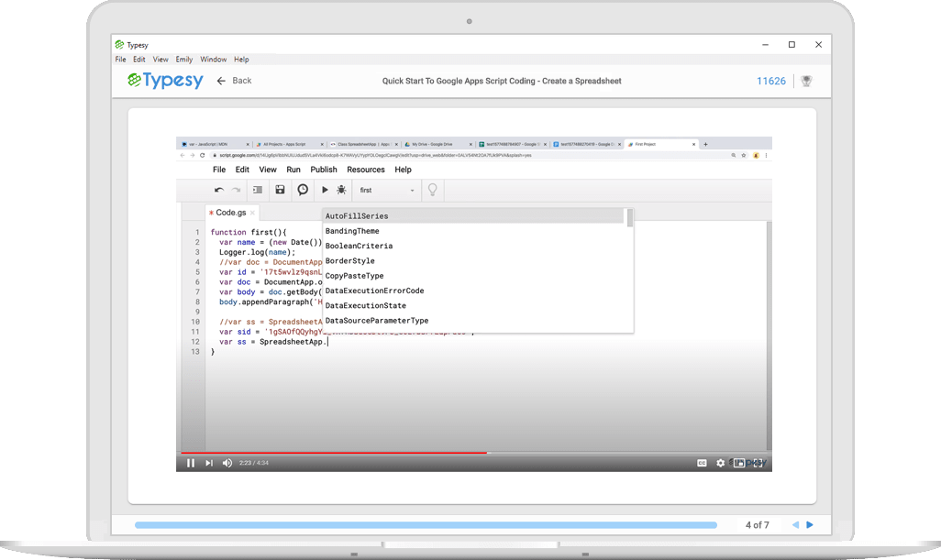941x560 pixels.
Task: Choose AutoFillSeries from the autocomplete list
Action: [473, 216]
